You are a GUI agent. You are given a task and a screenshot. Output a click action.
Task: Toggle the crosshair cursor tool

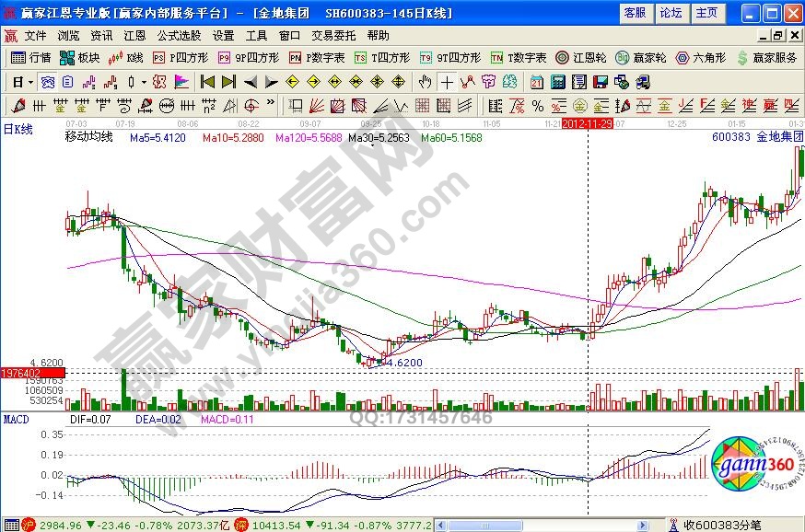click(447, 81)
